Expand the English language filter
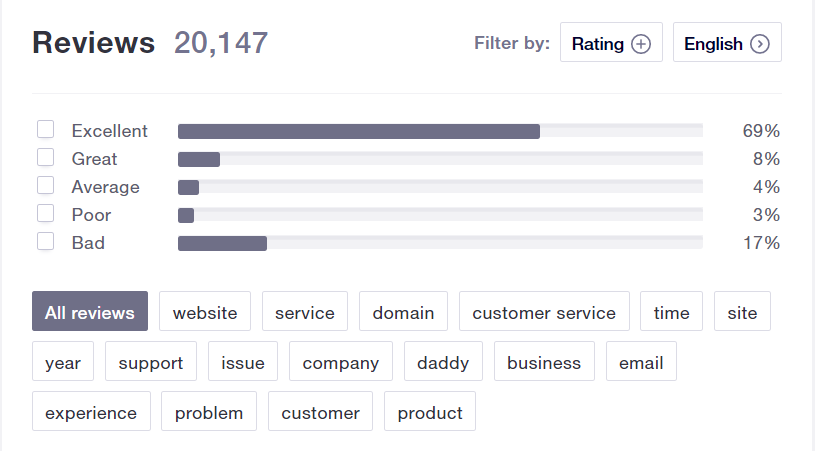815x451 pixels. click(726, 43)
